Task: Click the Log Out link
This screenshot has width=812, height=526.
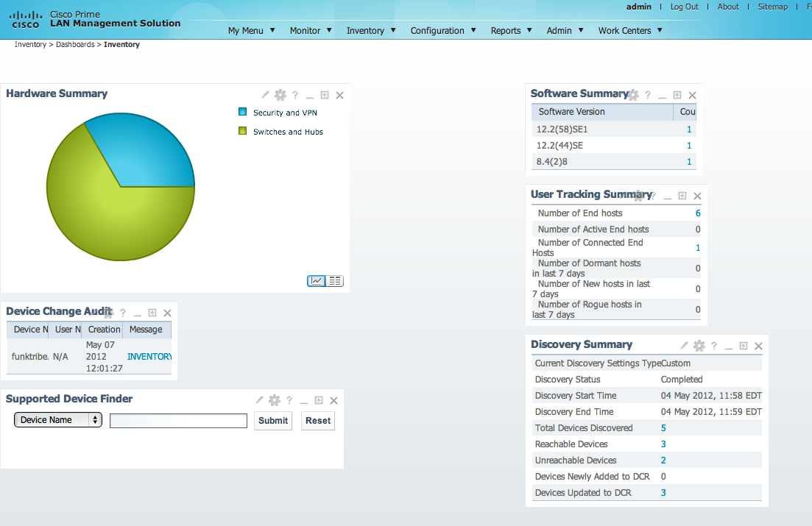Action: tap(684, 7)
